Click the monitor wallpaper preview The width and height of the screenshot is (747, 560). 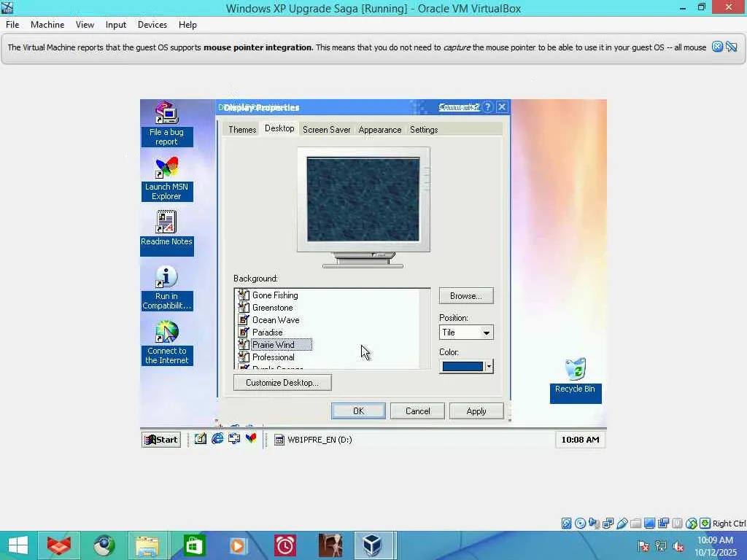pos(363,200)
